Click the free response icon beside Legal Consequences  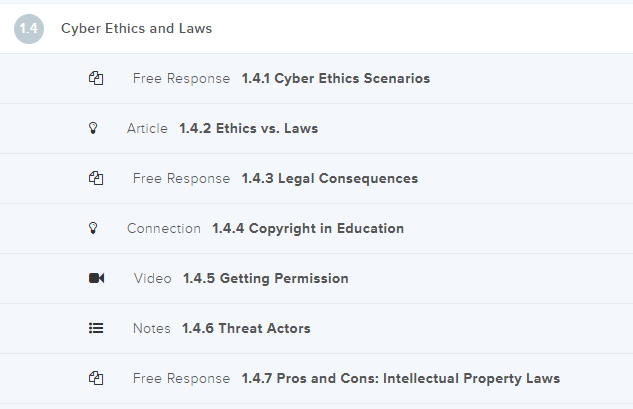point(96,178)
